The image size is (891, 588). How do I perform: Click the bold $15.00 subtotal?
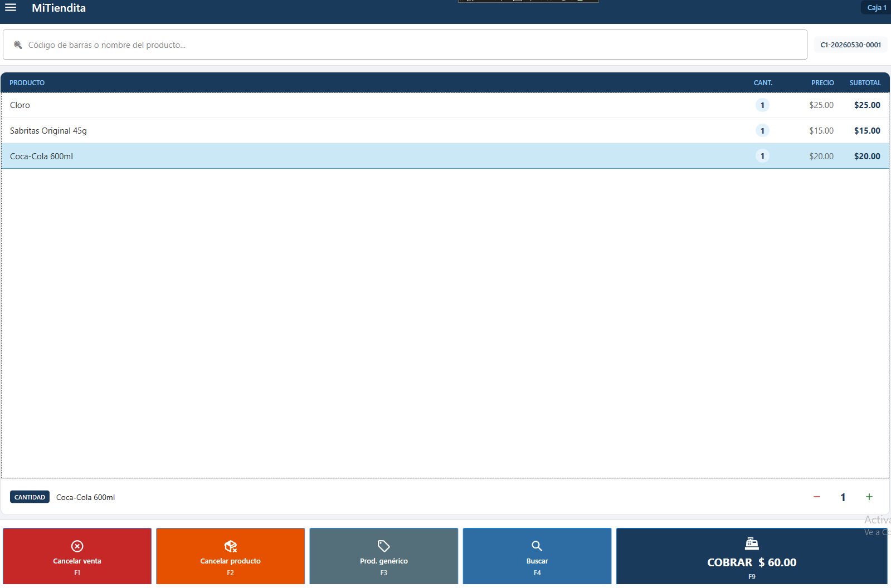(867, 131)
